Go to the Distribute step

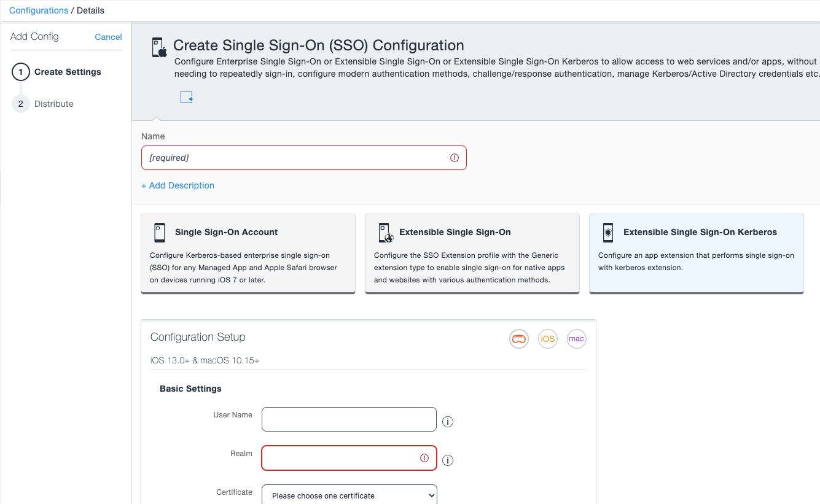pyautogui.click(x=54, y=104)
